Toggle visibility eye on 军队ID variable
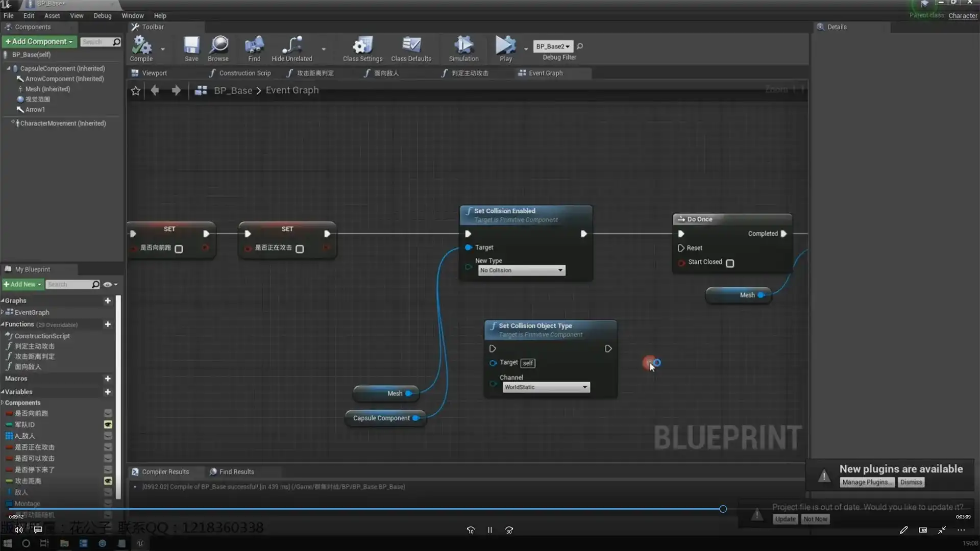980x551 pixels. tap(108, 424)
